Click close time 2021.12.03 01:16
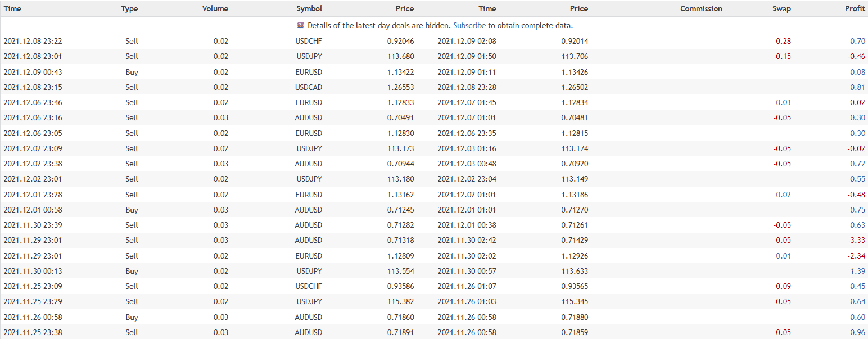The height and width of the screenshot is (339, 868). (467, 148)
